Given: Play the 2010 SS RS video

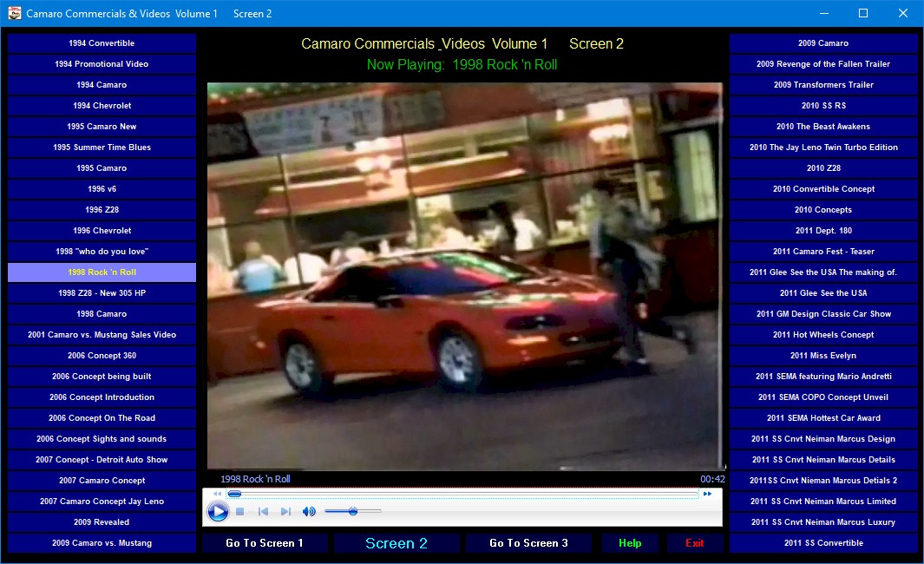Looking at the screenshot, I should coord(823,106).
